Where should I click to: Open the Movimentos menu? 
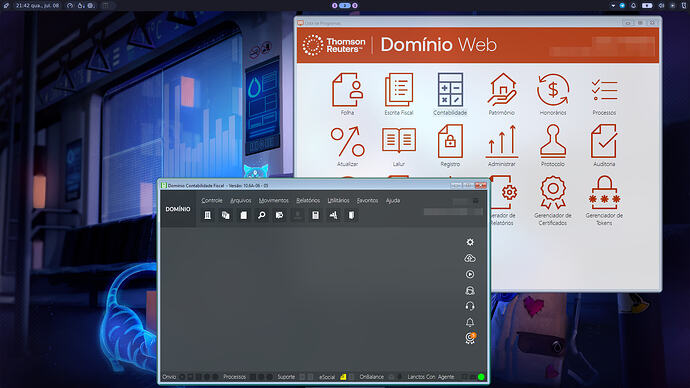coord(274,200)
